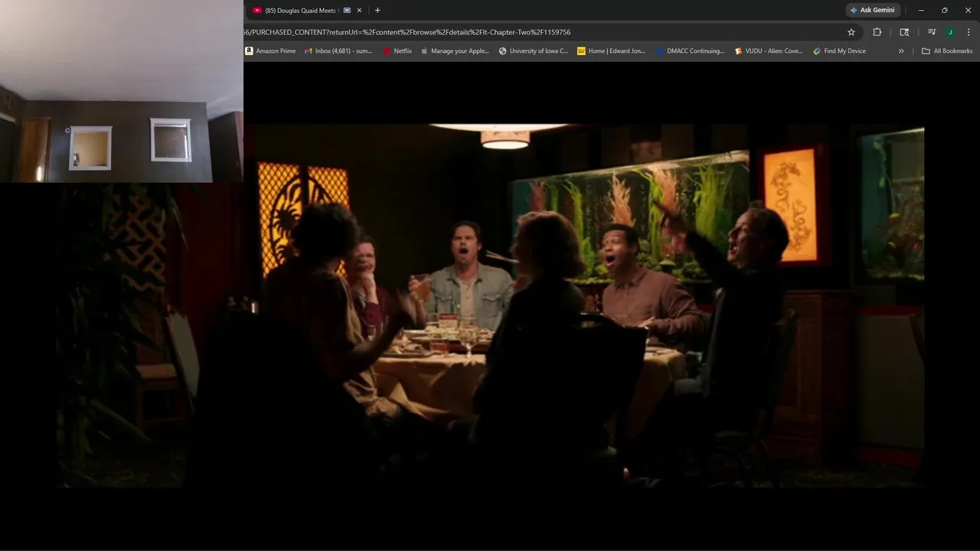Click the picture-in-picture indicator on the tab

coord(347,11)
